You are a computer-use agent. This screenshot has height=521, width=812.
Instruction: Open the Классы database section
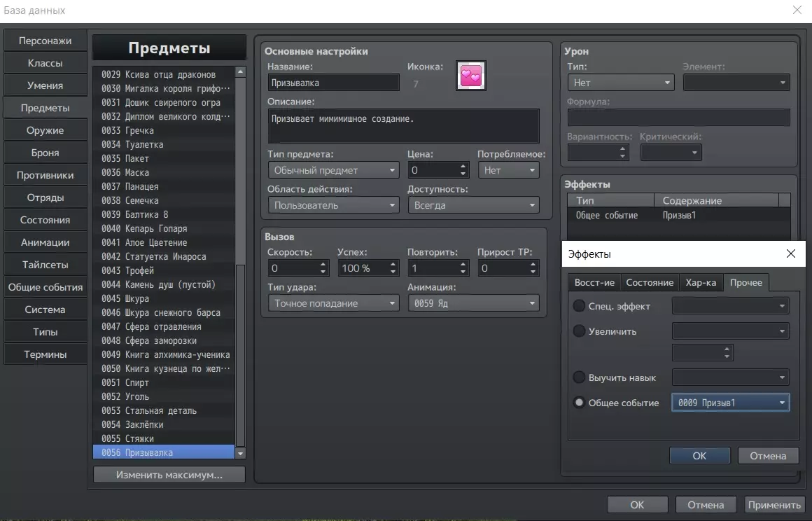pos(45,63)
